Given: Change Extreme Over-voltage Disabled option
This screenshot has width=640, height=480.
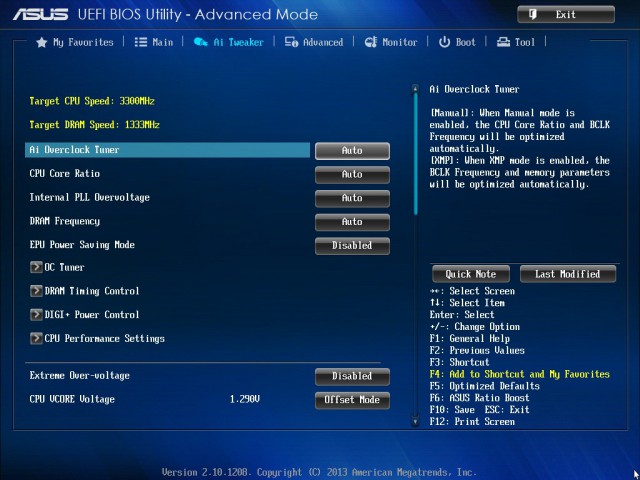Looking at the screenshot, I should click(x=352, y=376).
